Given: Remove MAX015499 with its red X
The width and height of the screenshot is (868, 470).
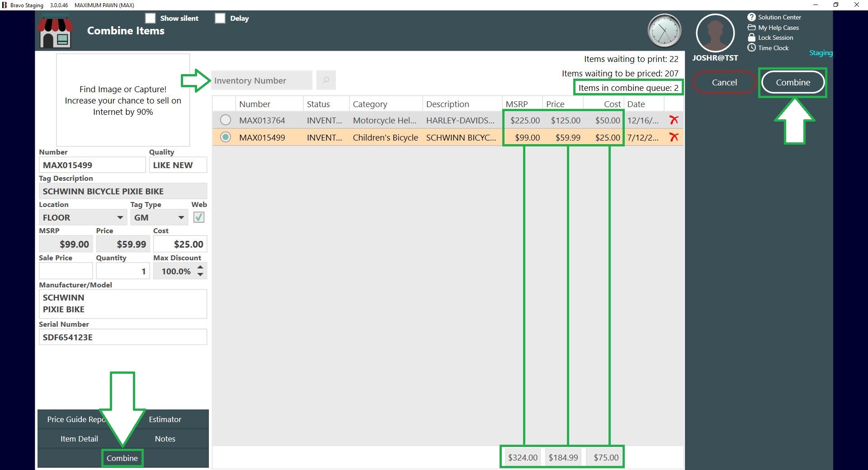Looking at the screenshot, I should (x=674, y=137).
